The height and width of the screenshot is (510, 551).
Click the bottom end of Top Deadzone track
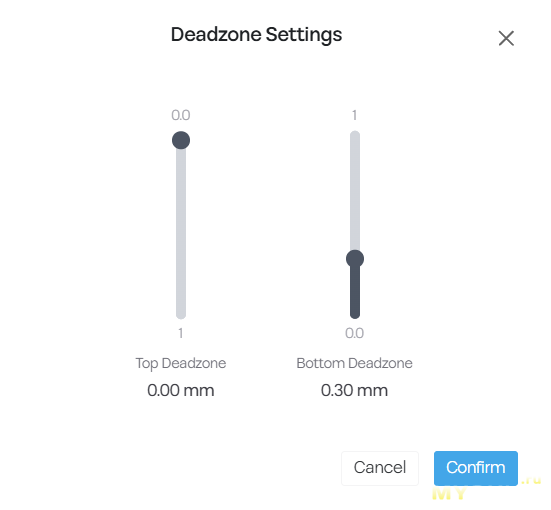(x=181, y=315)
